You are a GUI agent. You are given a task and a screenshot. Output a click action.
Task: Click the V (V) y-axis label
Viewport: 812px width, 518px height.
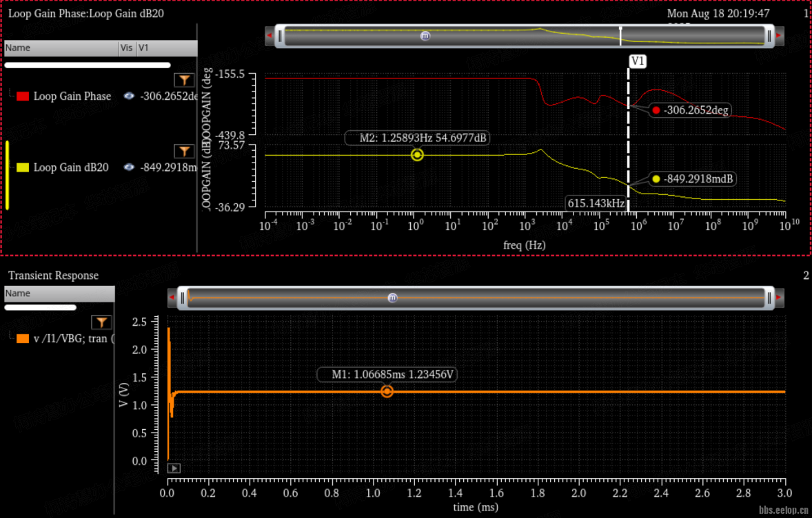tap(123, 395)
